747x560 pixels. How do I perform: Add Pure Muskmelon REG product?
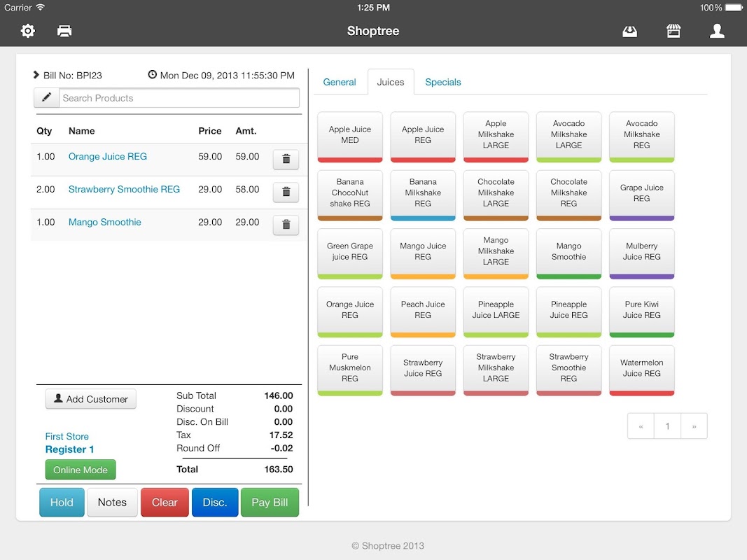point(350,370)
